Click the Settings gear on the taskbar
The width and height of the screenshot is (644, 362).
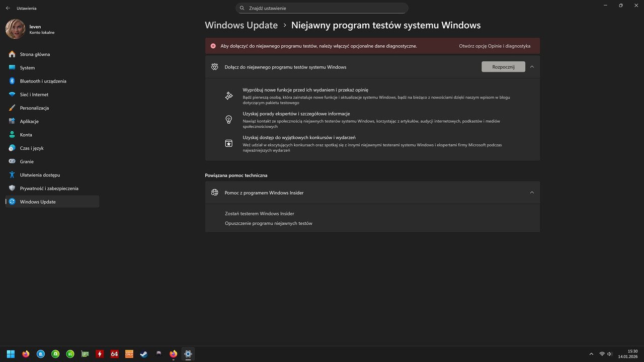(188, 354)
